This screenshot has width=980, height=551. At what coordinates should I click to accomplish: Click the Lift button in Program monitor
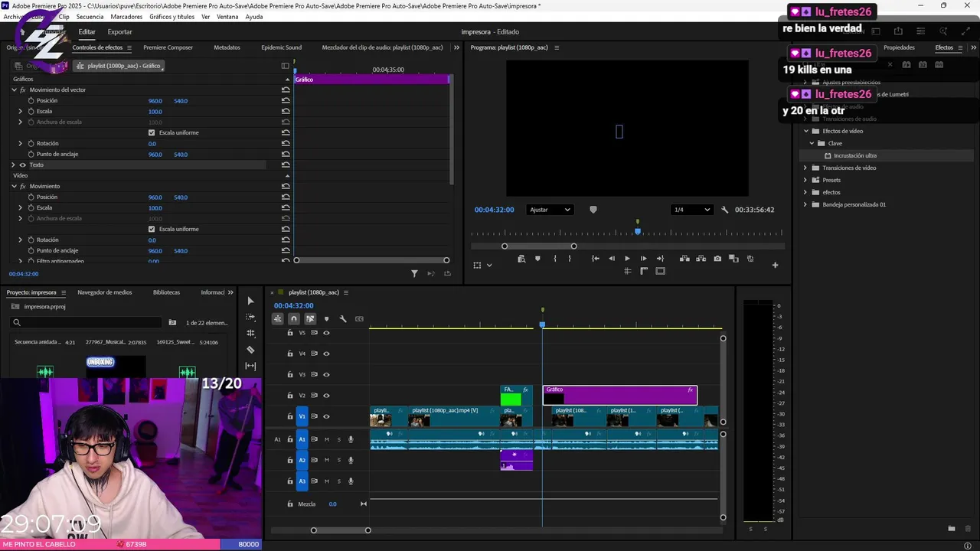684,259
